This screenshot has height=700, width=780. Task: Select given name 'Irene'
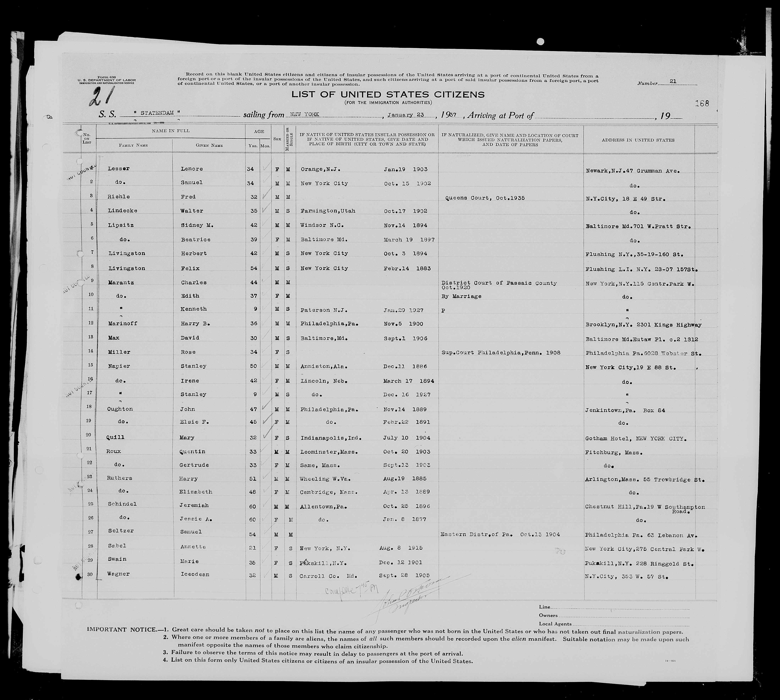coord(190,380)
